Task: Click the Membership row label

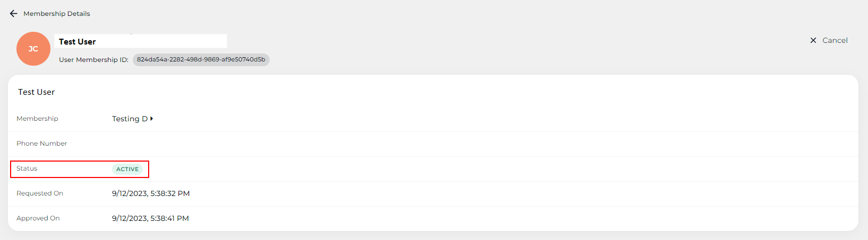Action: 37,119
